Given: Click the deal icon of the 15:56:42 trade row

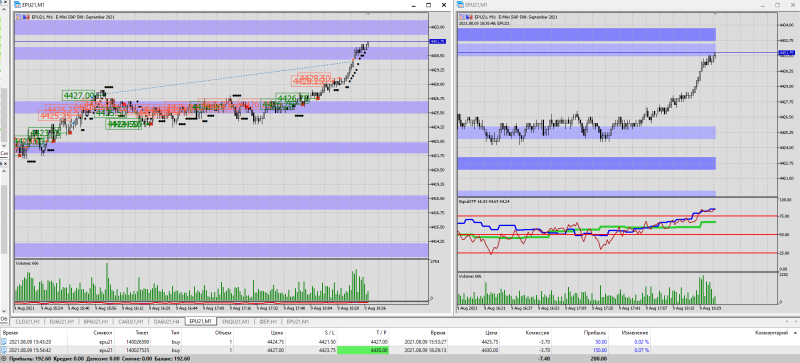Looking at the screenshot, I should click(x=5, y=350).
